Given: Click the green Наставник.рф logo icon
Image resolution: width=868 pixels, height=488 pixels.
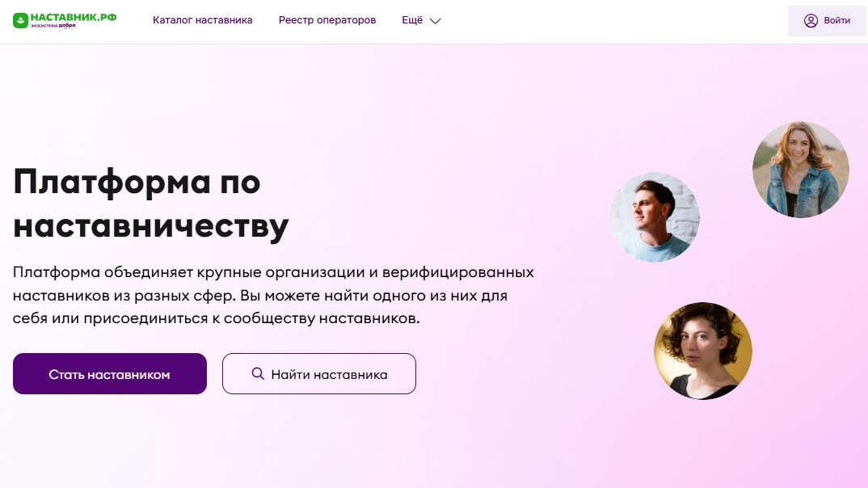Looking at the screenshot, I should tap(20, 20).
